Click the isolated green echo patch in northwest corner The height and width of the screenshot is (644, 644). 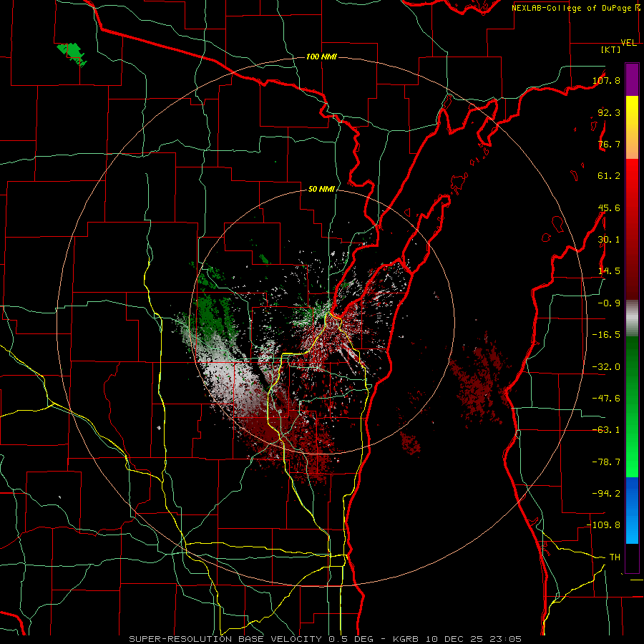(72, 54)
